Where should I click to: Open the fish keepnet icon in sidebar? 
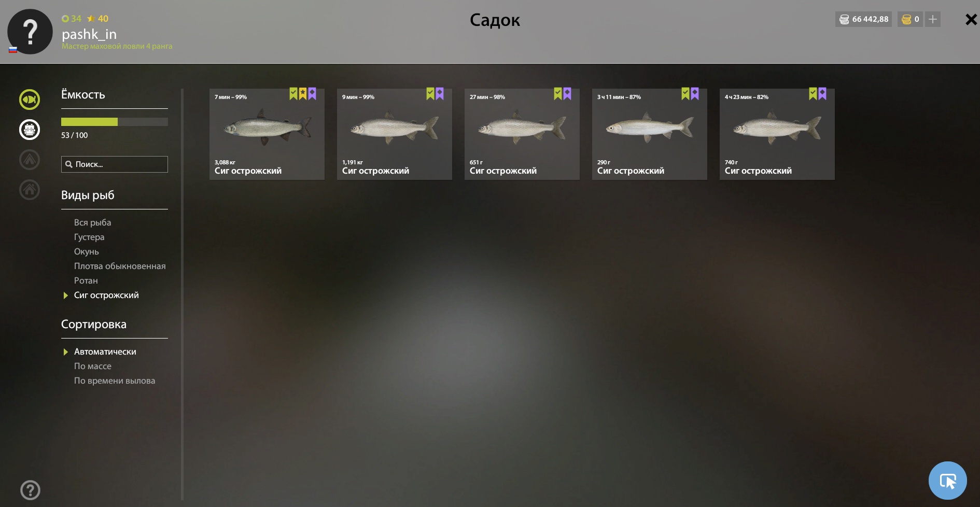click(30, 100)
